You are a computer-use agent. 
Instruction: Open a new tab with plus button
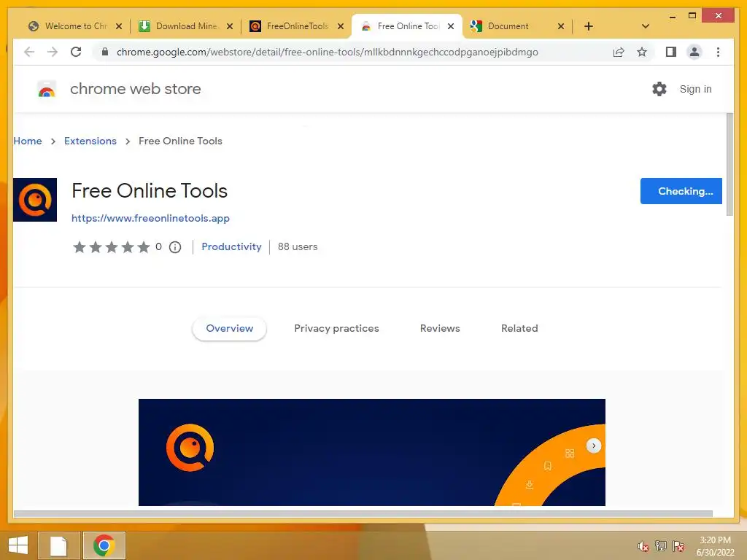[589, 26]
